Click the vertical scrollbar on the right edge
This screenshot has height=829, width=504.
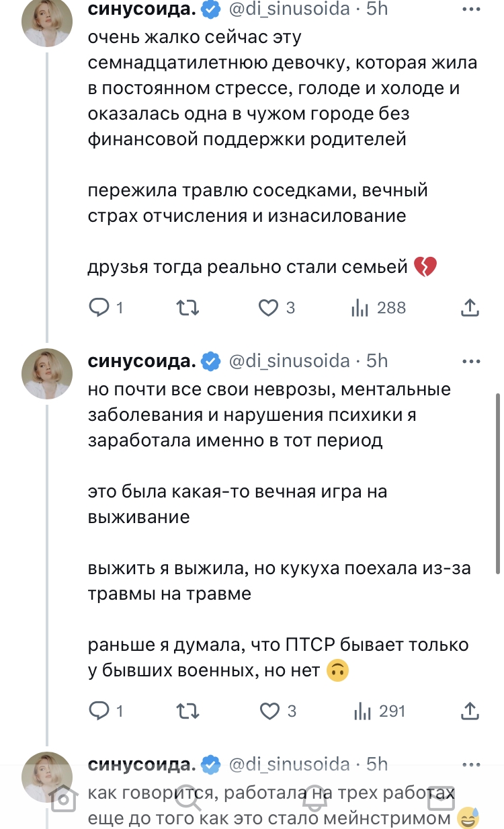coord(497,484)
